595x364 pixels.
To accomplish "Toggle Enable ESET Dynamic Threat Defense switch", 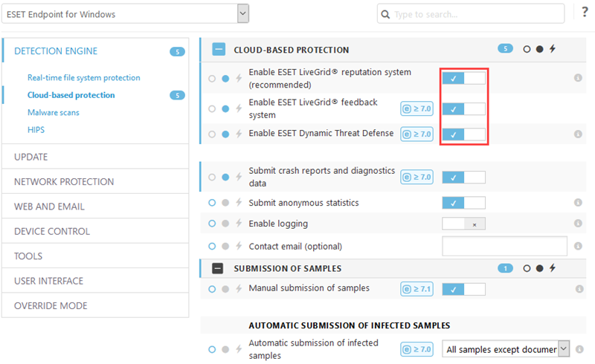I will (463, 134).
